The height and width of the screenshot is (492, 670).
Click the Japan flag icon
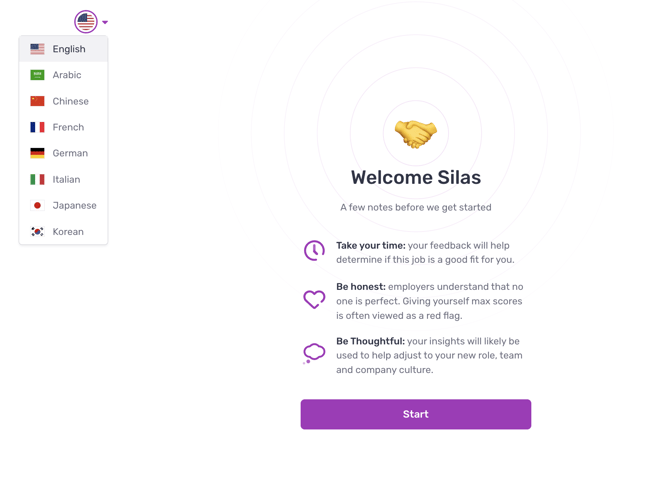tap(37, 205)
